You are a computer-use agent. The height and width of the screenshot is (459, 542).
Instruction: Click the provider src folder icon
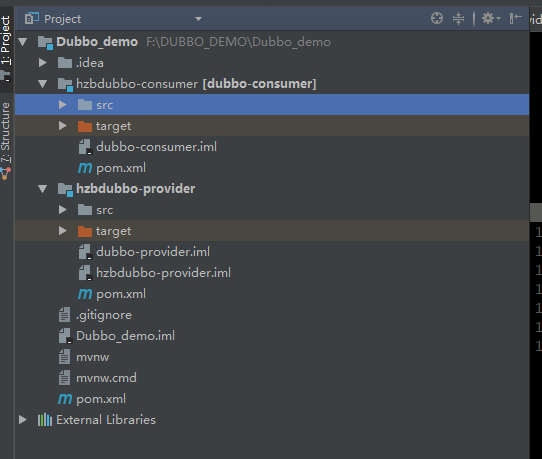click(x=85, y=210)
